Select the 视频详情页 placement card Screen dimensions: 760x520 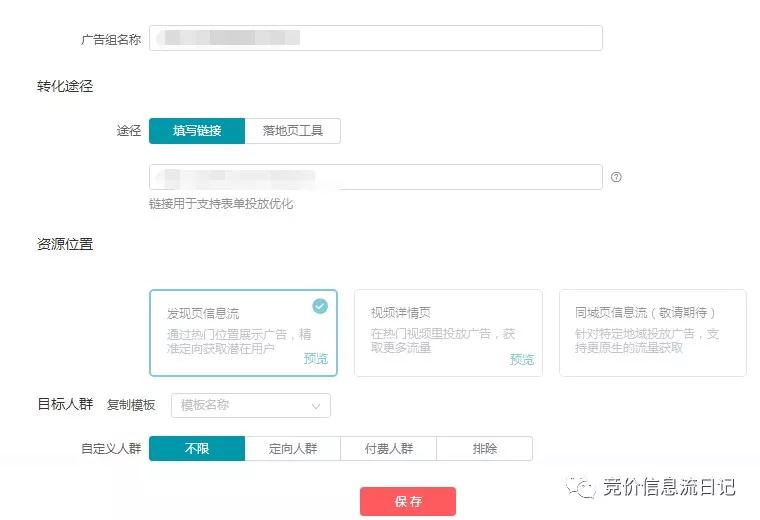coord(448,333)
